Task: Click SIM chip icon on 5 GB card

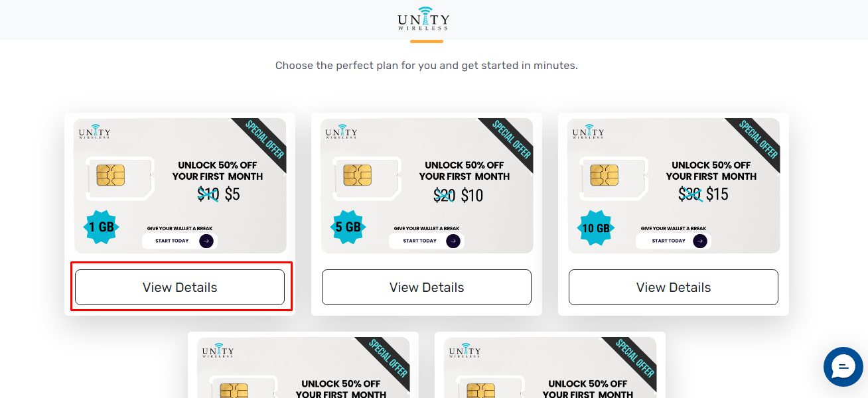Action: [x=357, y=175]
